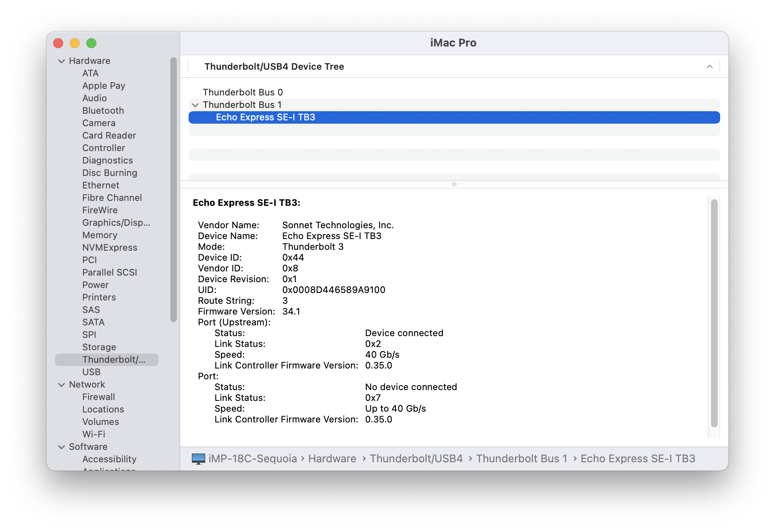The height and width of the screenshot is (532, 775).
Task: Select SAS in the sidebar
Action: coord(91,310)
